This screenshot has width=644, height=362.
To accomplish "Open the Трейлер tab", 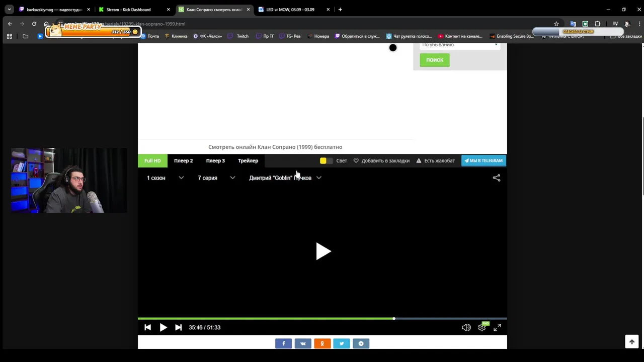I will click(248, 161).
